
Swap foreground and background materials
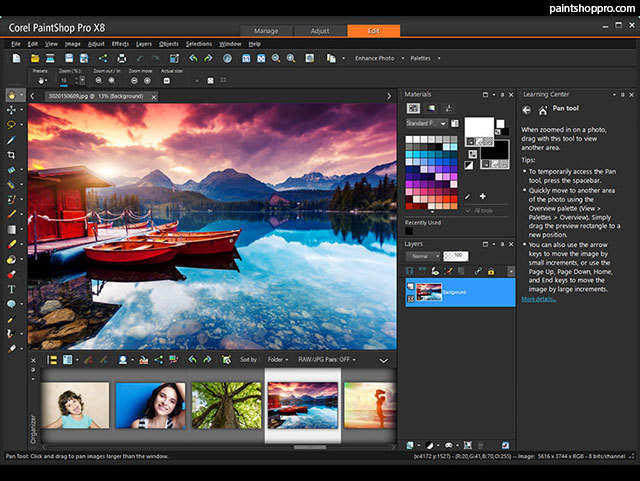(x=473, y=154)
